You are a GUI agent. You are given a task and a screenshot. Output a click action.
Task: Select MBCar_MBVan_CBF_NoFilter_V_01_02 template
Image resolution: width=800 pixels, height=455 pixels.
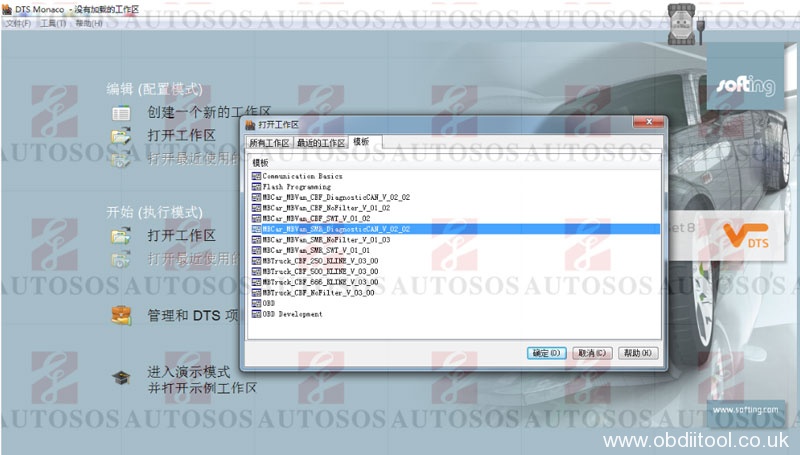pos(327,208)
